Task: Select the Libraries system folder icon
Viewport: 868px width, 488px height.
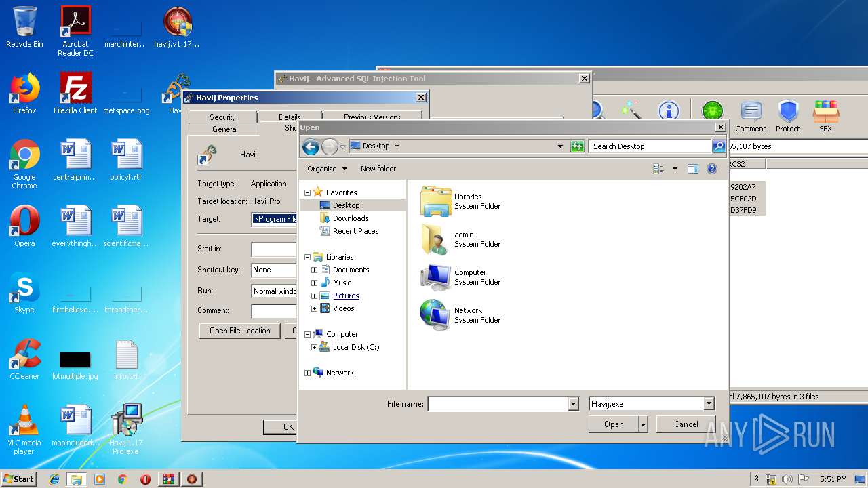Action: [x=435, y=201]
